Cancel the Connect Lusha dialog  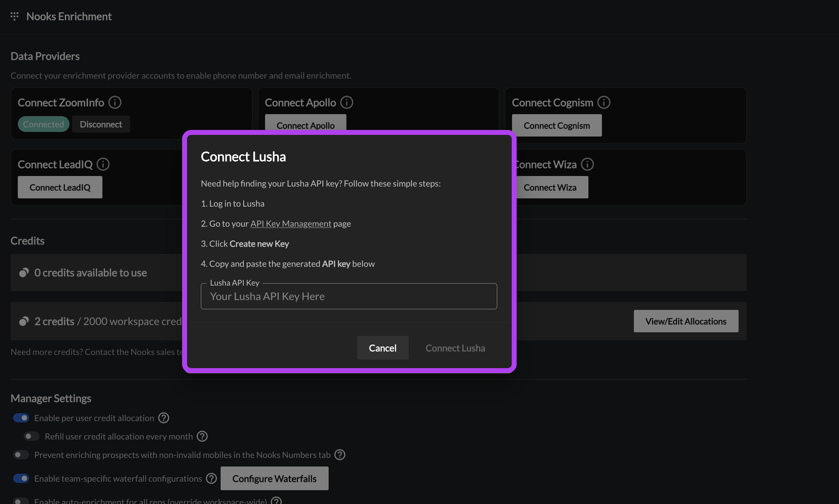[383, 348]
